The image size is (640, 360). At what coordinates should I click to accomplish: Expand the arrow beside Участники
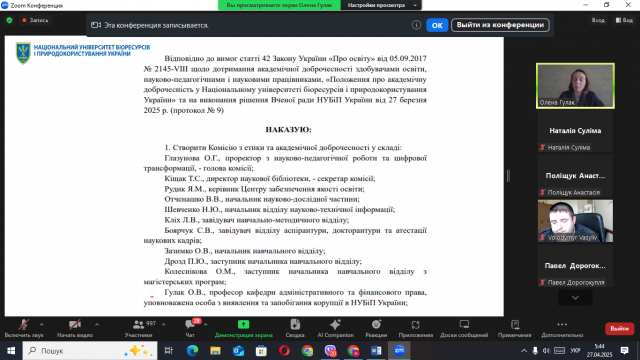pos(163,324)
